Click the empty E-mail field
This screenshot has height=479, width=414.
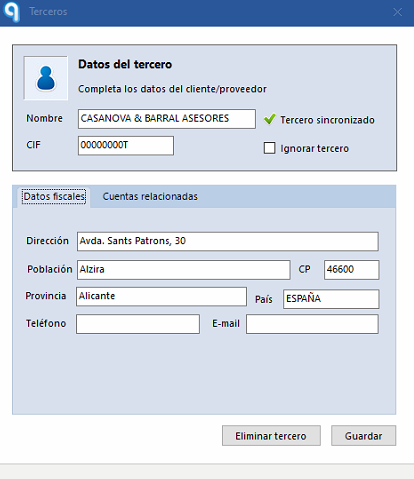point(312,324)
